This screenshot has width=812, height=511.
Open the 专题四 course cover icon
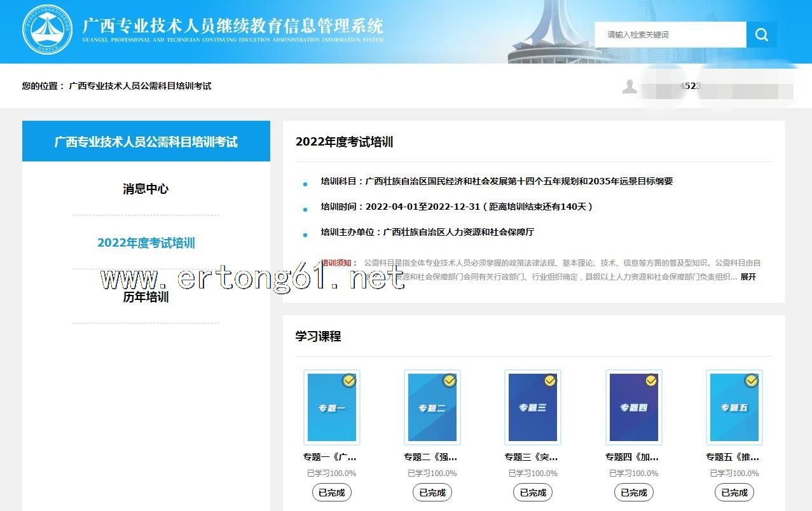point(633,407)
